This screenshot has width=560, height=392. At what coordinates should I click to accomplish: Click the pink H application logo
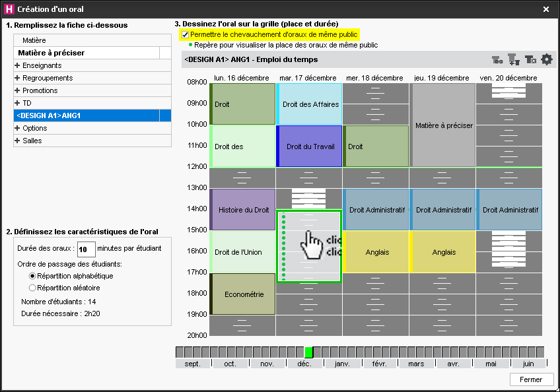(9, 9)
